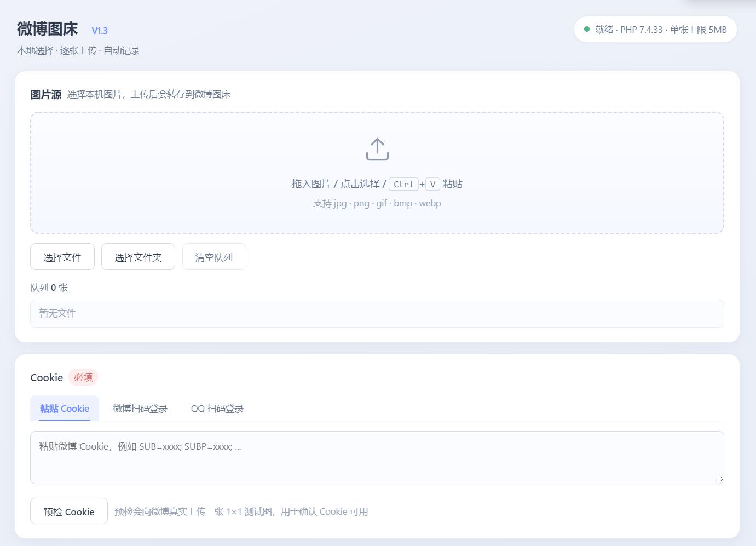Screen dimensions: 756x546
Task: Click the 本地选择 · 逐张上传 · 自动记录 subtitle
Action: (79, 50)
